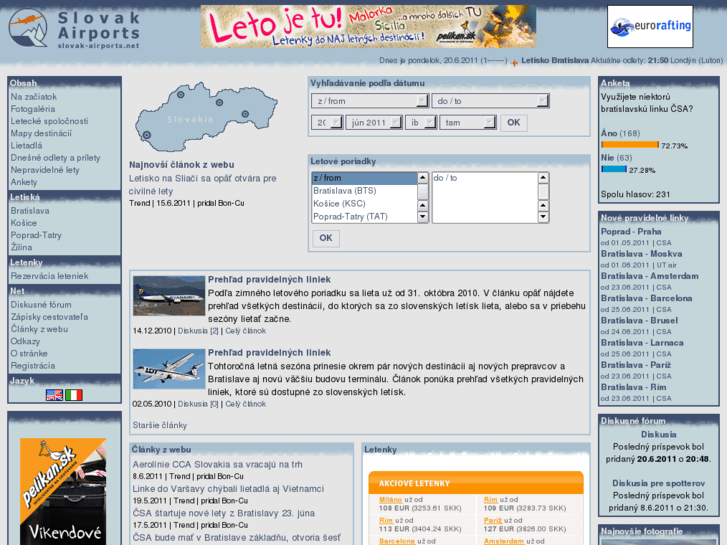The image size is (727, 545).
Task: Open Mapy destinácií menu item
Action: (41, 133)
